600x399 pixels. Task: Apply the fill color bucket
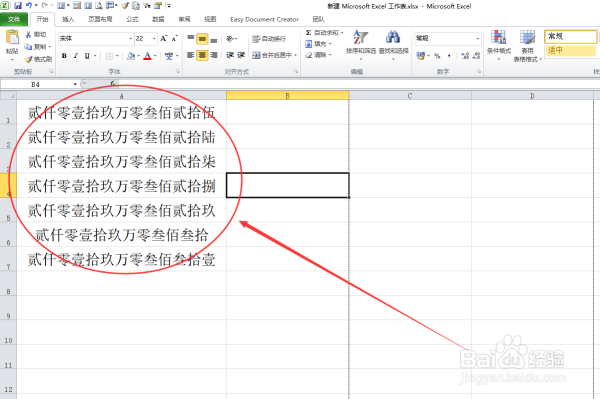point(131,56)
